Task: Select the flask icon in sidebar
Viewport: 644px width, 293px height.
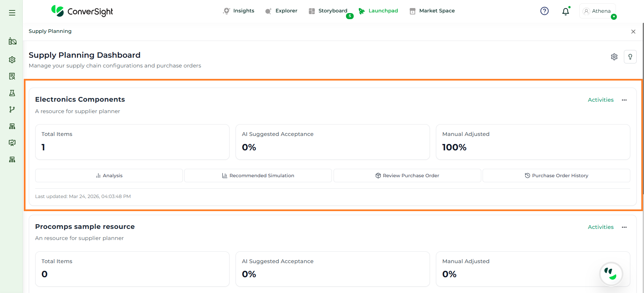Action: 12,93
